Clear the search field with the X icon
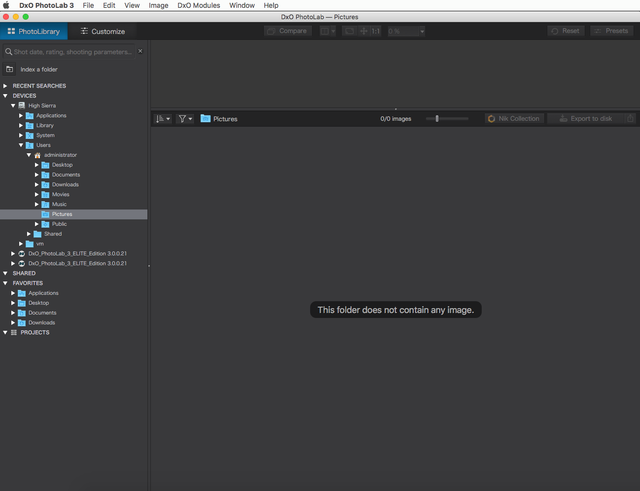The width and height of the screenshot is (640, 491). pos(140,51)
